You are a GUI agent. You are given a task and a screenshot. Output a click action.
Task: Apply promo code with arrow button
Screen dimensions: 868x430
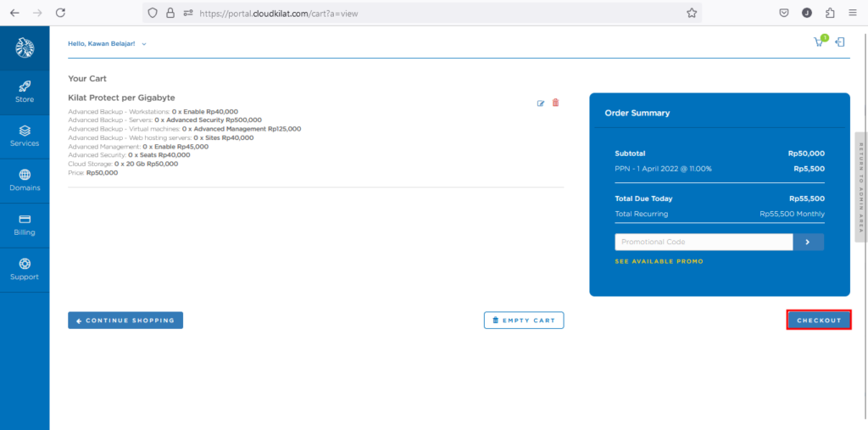(808, 242)
